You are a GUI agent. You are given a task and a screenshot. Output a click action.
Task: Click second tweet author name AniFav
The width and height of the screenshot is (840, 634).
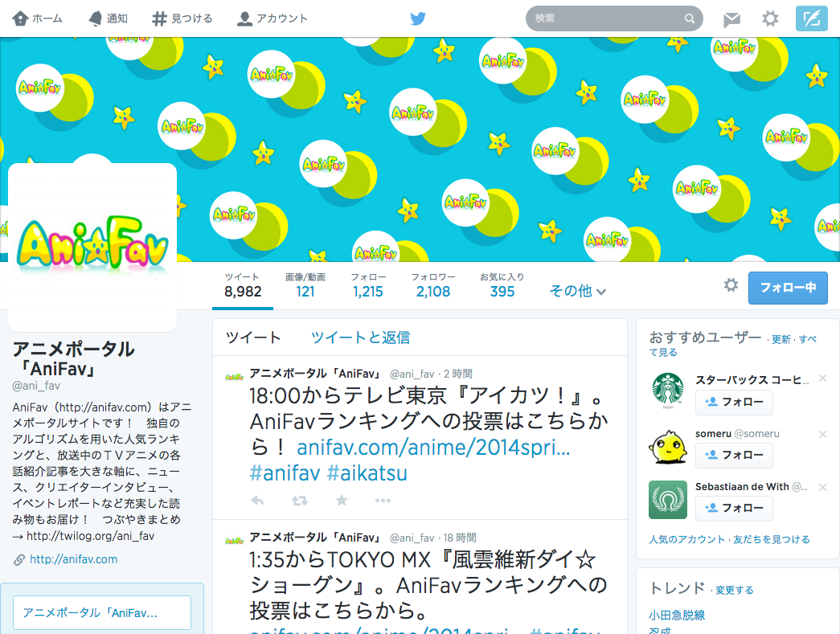(x=316, y=537)
